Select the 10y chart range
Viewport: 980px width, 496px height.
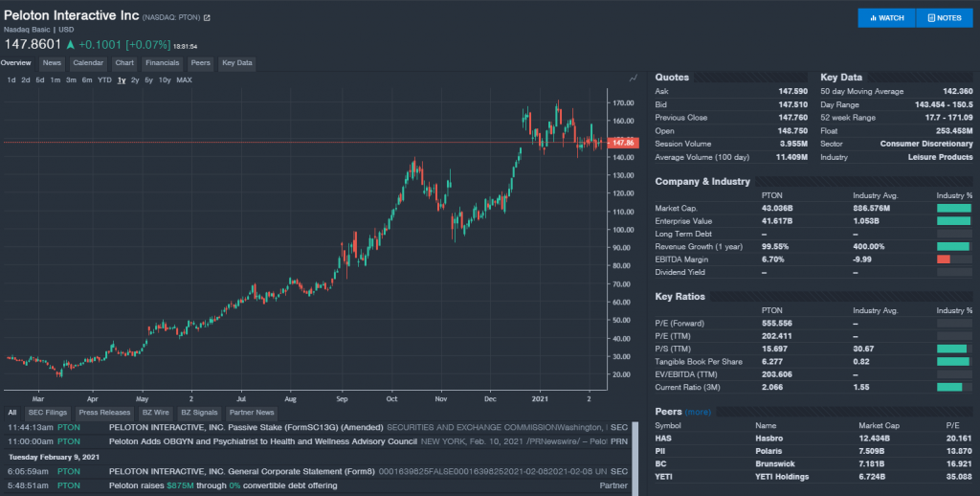point(165,80)
